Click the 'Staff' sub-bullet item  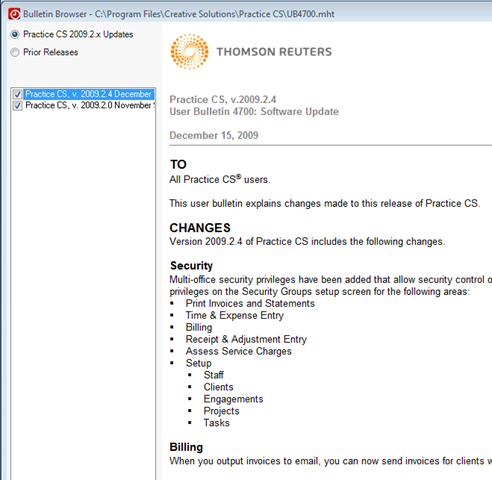coord(214,375)
